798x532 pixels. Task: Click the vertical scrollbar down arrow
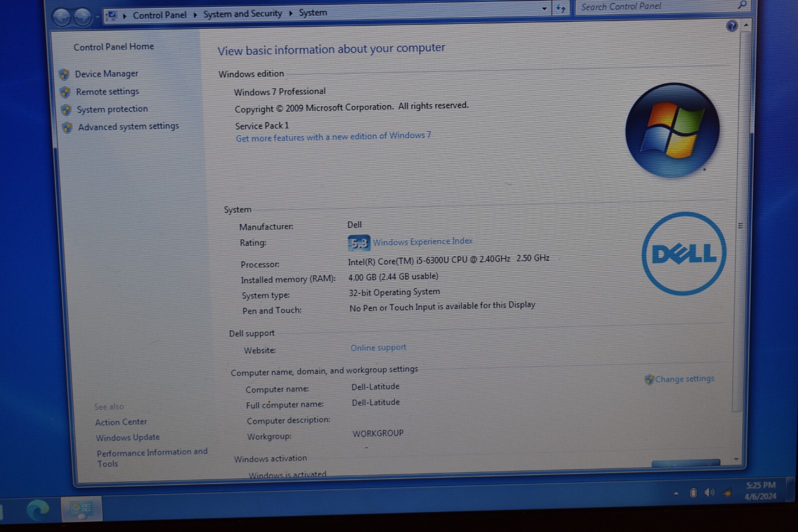pos(736,459)
